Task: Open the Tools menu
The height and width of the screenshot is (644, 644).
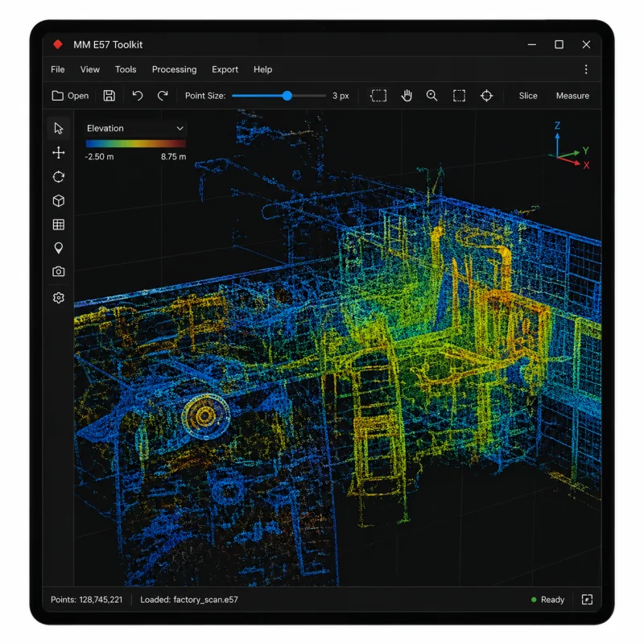Action: tap(126, 69)
